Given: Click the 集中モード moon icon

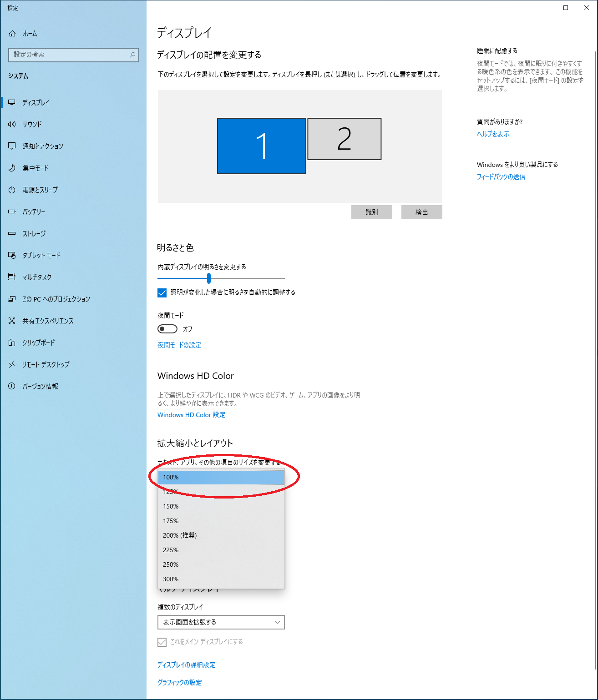Looking at the screenshot, I should coord(12,168).
